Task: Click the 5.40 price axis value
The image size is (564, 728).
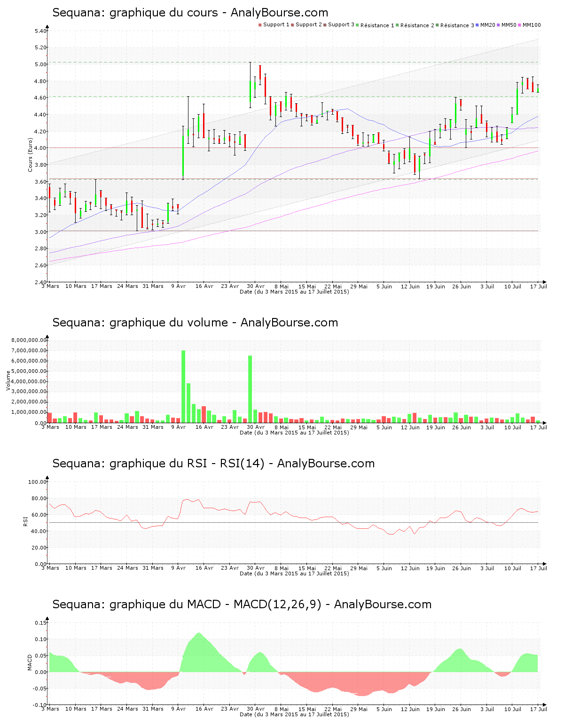Action: click(x=40, y=31)
